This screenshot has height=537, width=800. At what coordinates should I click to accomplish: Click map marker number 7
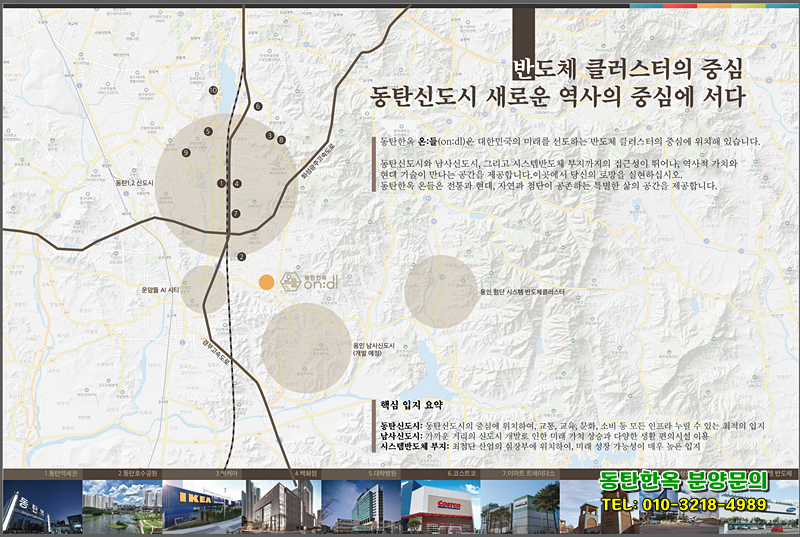point(236,214)
